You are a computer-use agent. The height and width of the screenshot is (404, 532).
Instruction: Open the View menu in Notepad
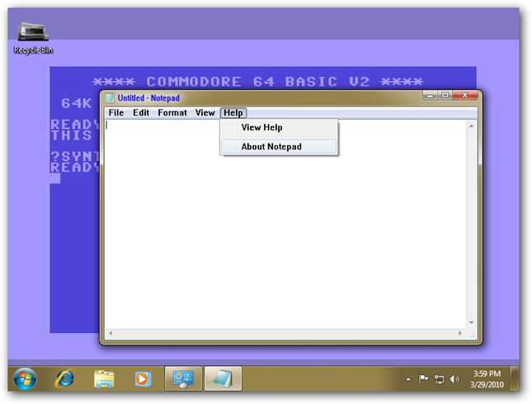pos(205,113)
